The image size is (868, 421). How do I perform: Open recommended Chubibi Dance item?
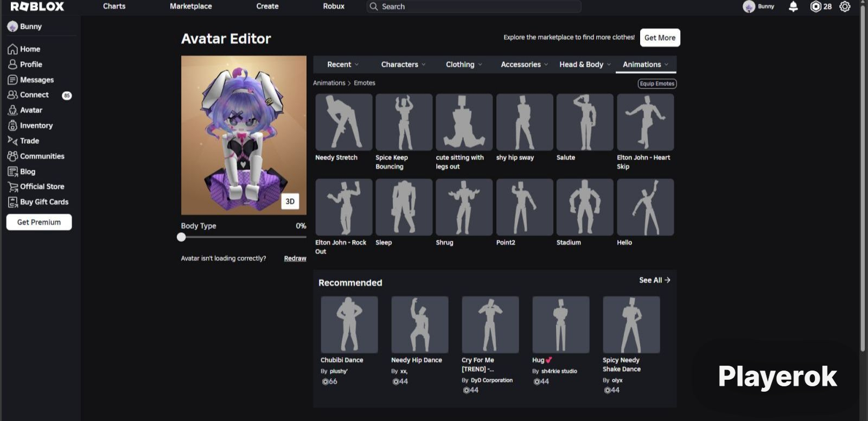(x=349, y=324)
